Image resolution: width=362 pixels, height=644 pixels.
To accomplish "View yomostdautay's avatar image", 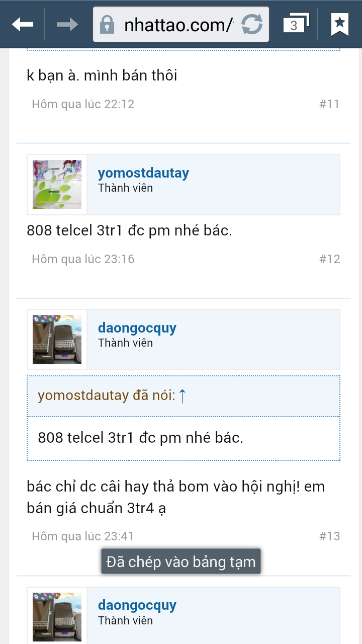I will pyautogui.click(x=57, y=185).
